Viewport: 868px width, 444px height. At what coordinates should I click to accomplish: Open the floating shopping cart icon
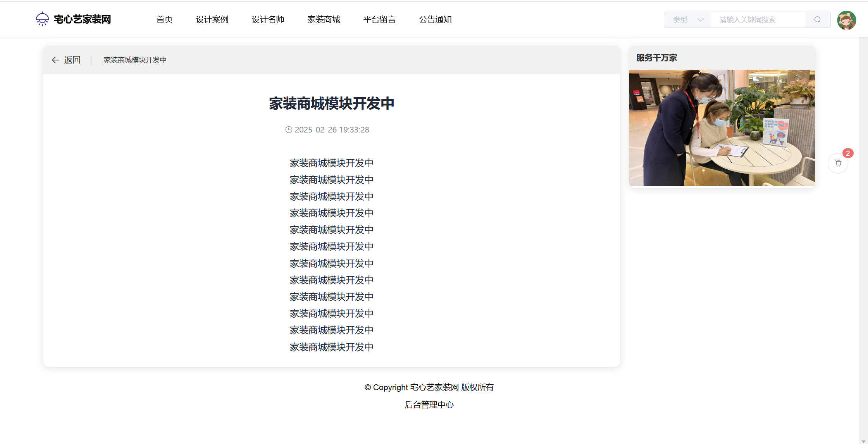pos(838,163)
